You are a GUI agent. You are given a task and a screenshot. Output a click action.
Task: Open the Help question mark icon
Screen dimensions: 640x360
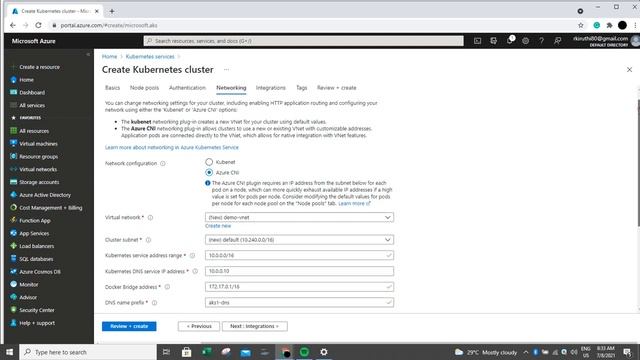pos(541,41)
